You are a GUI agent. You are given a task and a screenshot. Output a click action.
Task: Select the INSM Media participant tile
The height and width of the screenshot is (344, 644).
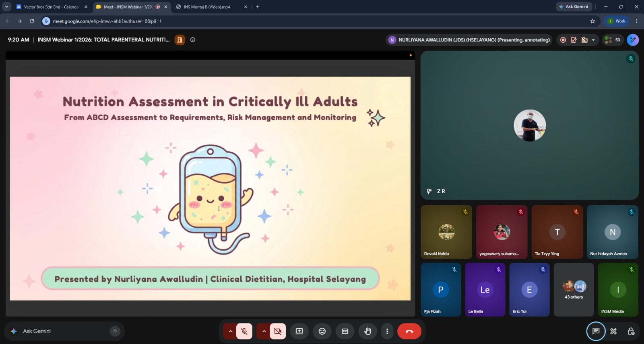pyautogui.click(x=618, y=290)
